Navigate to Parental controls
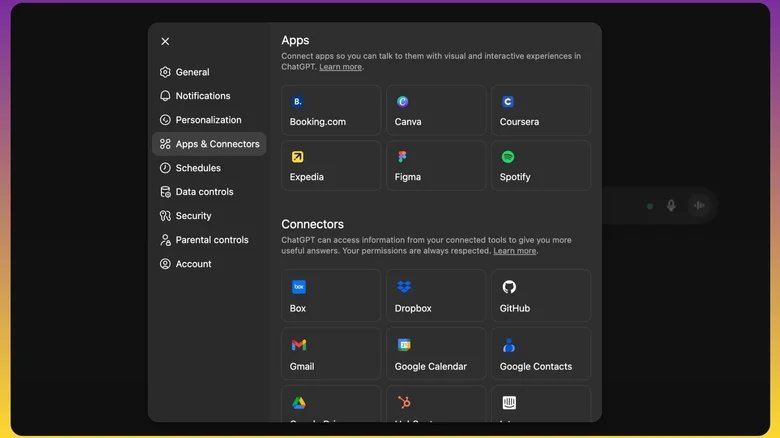Viewport: 780px width, 438px height. (x=211, y=240)
